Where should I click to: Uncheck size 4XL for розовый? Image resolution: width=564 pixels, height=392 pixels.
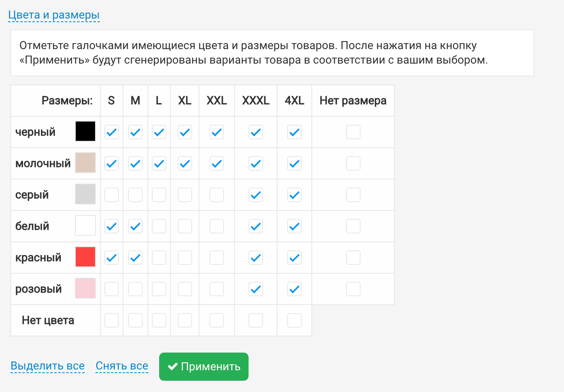point(294,289)
